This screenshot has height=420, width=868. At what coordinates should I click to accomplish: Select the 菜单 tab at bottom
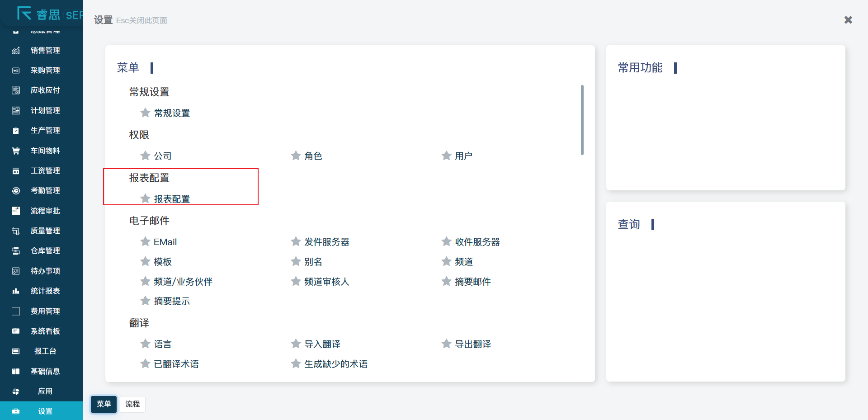[x=104, y=404]
